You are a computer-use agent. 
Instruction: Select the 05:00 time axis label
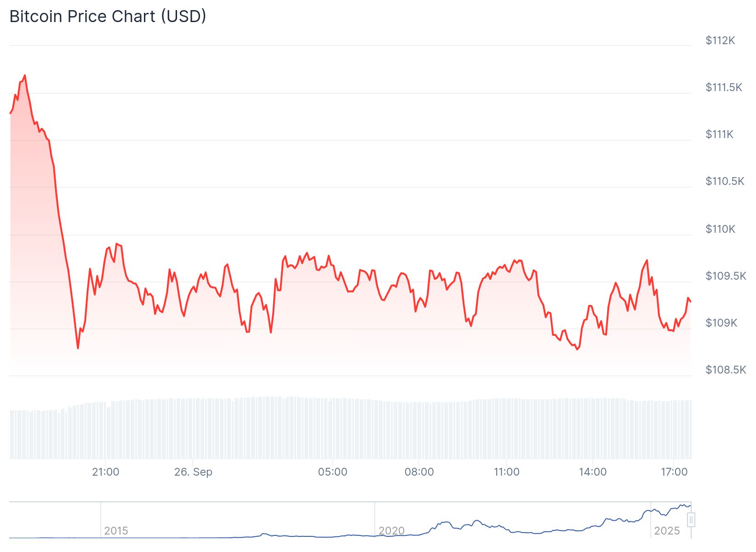(332, 472)
